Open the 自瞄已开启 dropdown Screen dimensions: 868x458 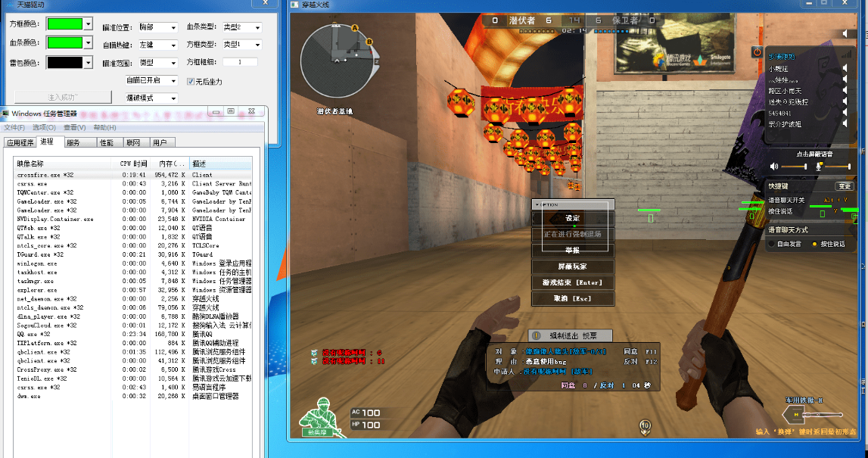pos(151,80)
